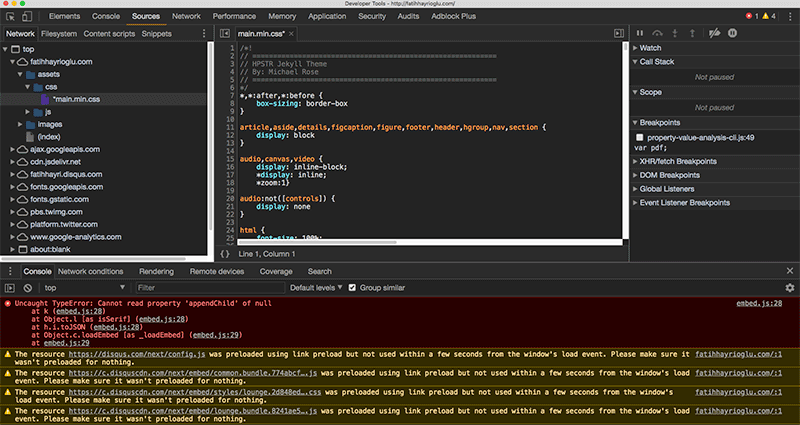Select main.min.css in the file tree
Viewport: 800px width, 425px height.
(x=76, y=99)
